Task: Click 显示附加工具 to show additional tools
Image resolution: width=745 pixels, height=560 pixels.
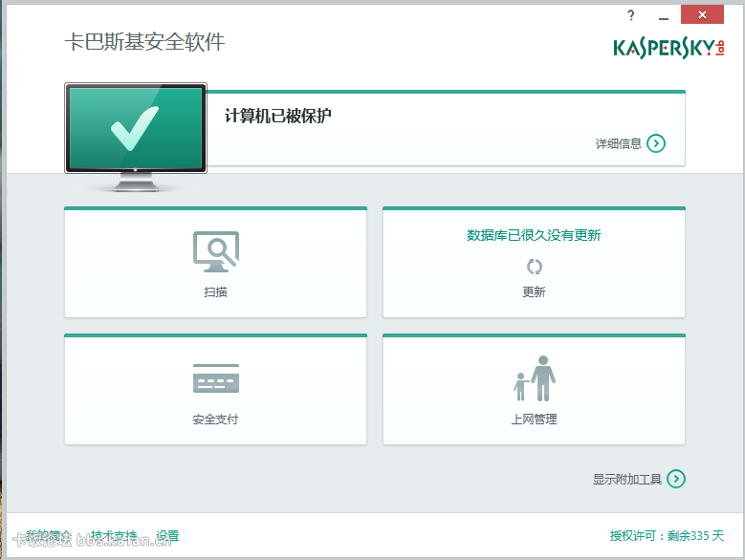Action: click(x=626, y=480)
